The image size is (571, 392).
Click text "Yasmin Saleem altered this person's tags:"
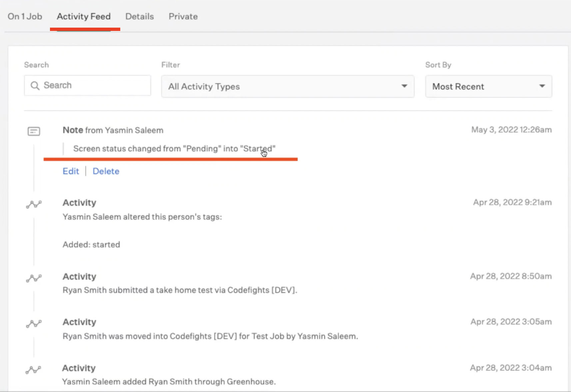(x=142, y=217)
